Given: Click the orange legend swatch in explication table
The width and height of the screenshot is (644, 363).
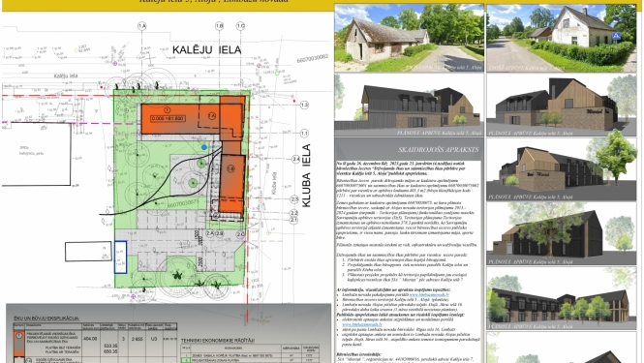Looking at the screenshot, I should click(x=19, y=344).
